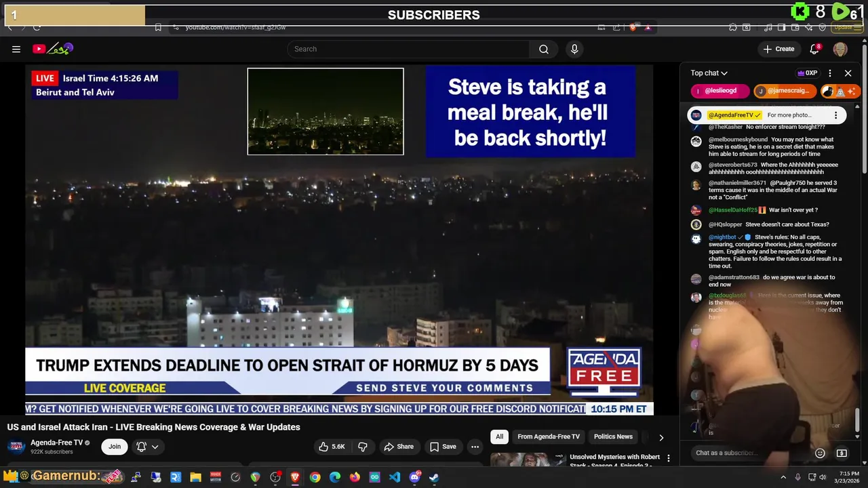Image resolution: width=868 pixels, height=488 pixels.
Task: Click the emoji picker in chat
Action: click(820, 453)
